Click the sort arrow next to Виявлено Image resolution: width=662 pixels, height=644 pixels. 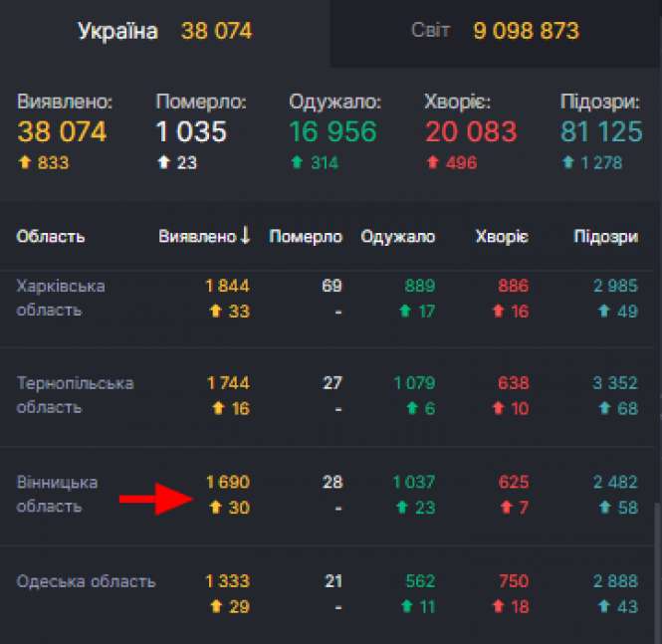pyautogui.click(x=245, y=236)
